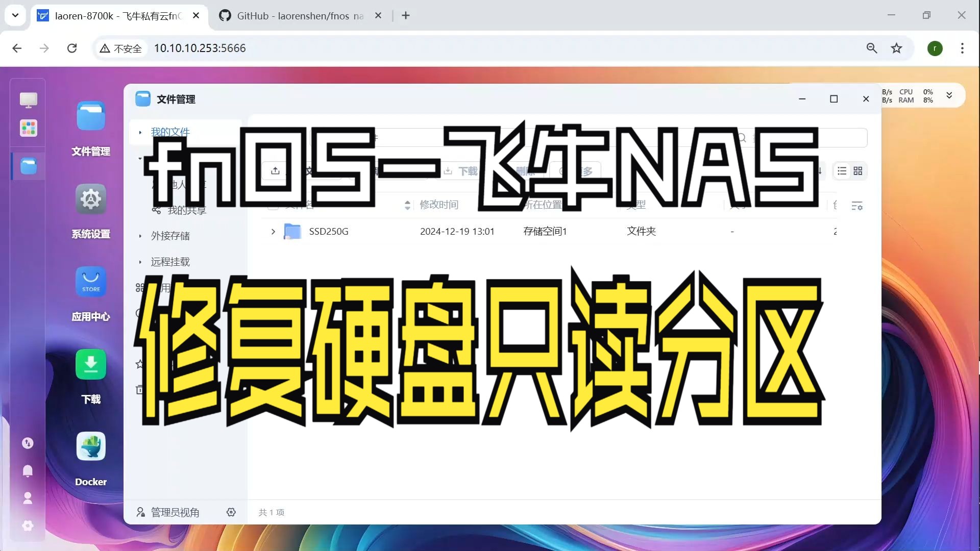Open the list view filter settings icon
Viewport: 980px width, 551px height.
857,206
